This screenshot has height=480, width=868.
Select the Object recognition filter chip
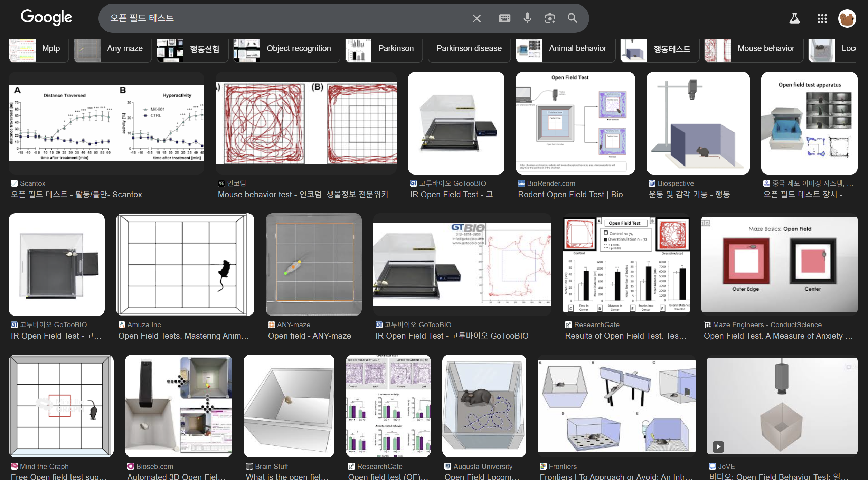click(x=287, y=49)
